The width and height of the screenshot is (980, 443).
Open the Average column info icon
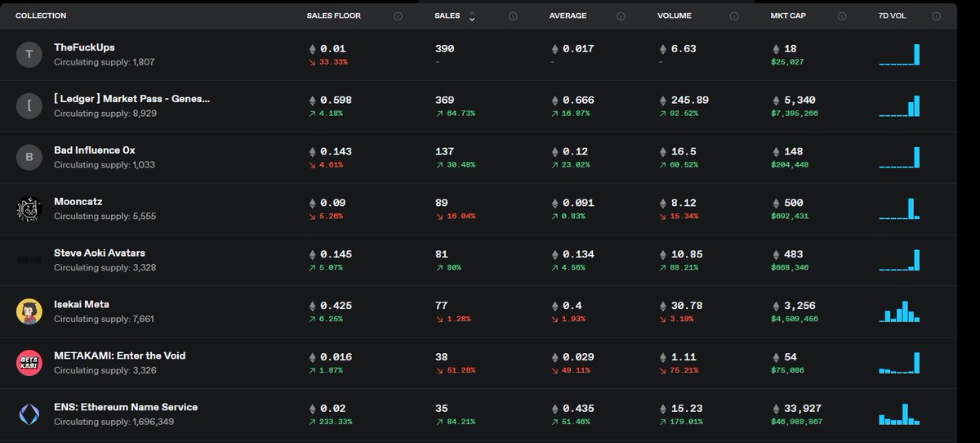pos(621,16)
